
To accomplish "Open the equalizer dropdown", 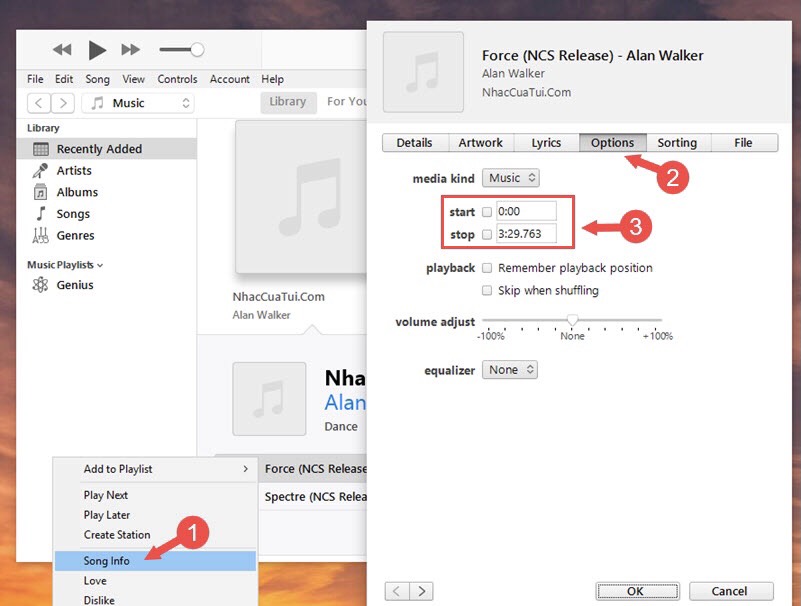I will click(x=510, y=370).
